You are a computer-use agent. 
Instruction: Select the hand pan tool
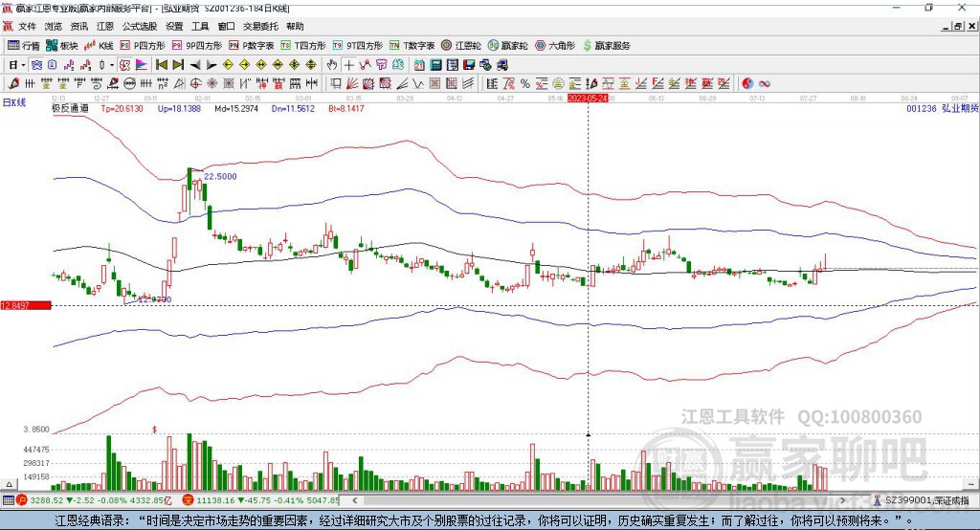332,65
